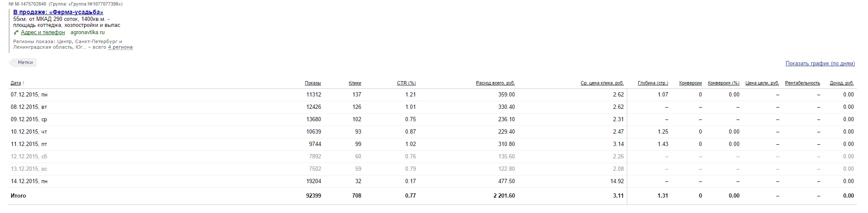The width and height of the screenshot is (868, 213).
Task: Sort by Цена цели, руб. column
Action: coord(762,83)
